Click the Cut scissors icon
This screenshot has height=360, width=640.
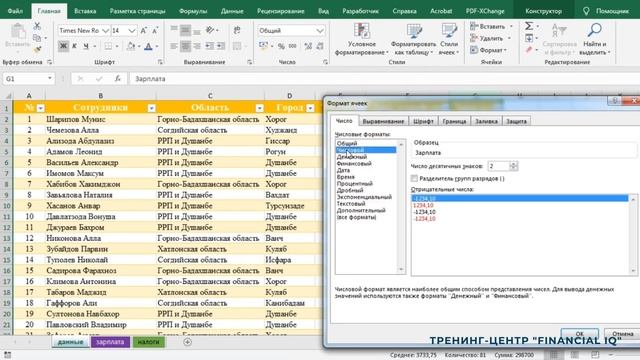click(37, 26)
